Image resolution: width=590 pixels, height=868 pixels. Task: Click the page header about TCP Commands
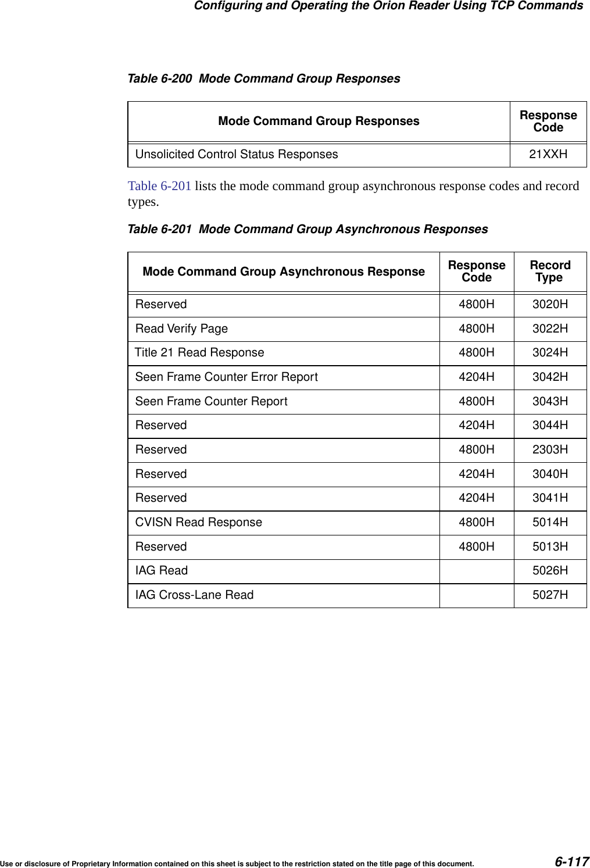tap(388, 6)
